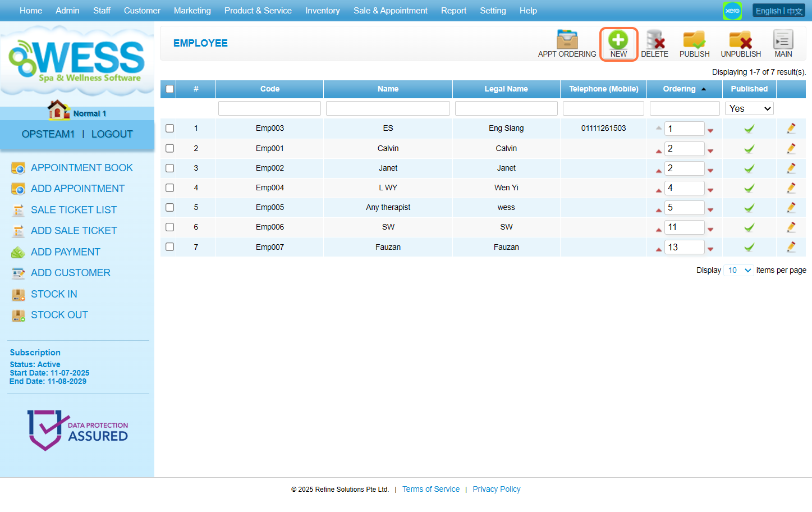Select the checkbox for Emp001 Calvin

169,148
